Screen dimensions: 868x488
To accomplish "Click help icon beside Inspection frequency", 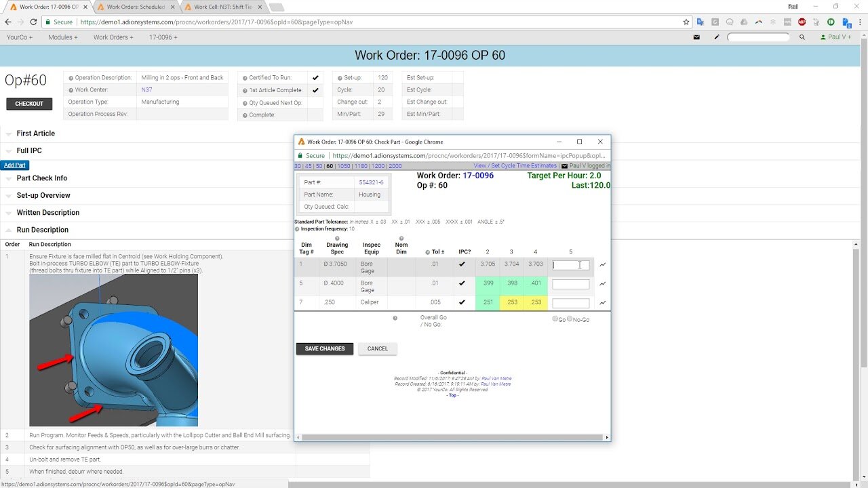I will coord(298,229).
